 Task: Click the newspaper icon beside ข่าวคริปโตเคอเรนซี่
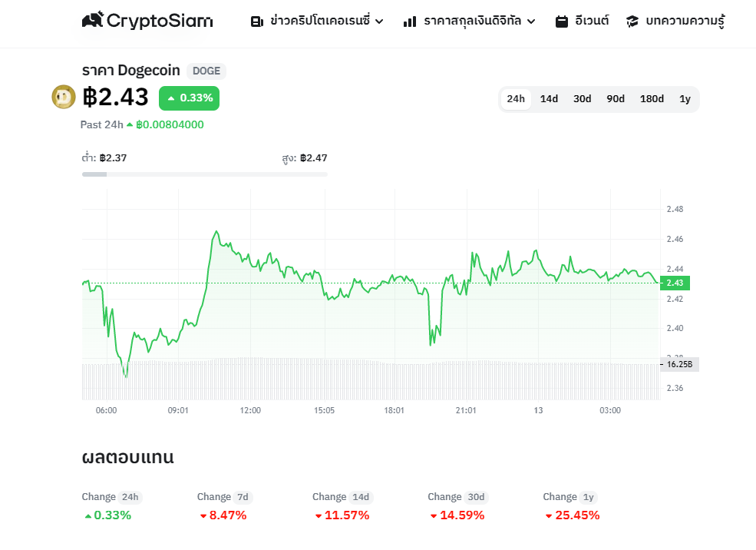click(x=257, y=22)
